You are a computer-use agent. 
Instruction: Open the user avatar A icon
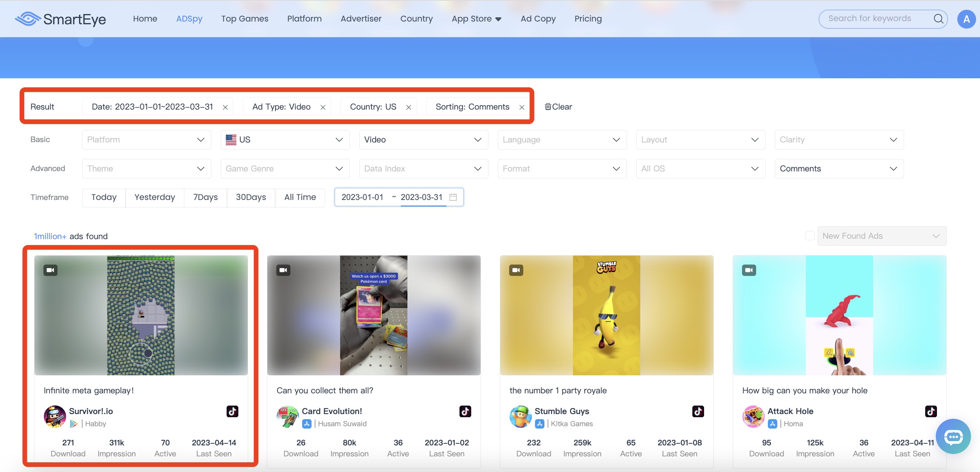click(966, 19)
